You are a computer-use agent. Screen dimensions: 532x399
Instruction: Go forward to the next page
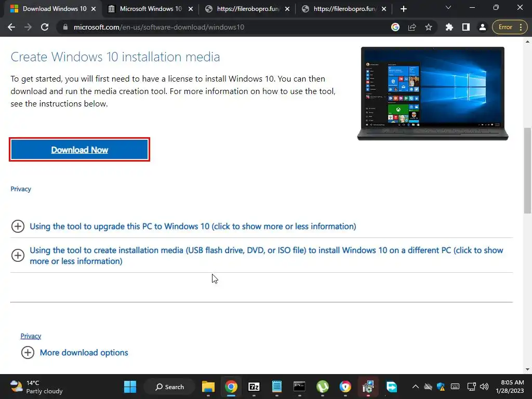click(28, 27)
